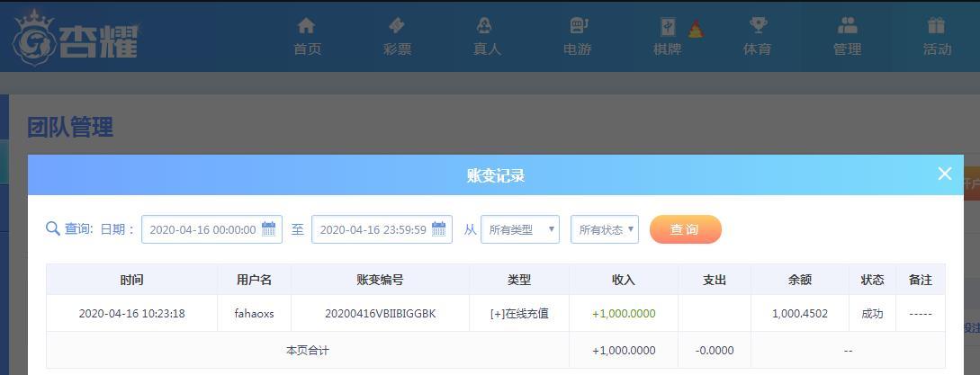
Task: Open the end date calendar picker
Action: [439, 228]
